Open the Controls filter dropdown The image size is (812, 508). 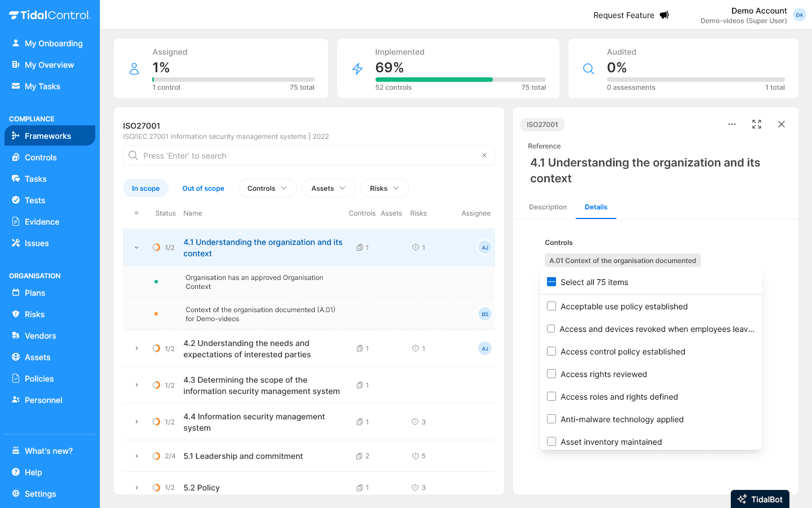tap(267, 188)
